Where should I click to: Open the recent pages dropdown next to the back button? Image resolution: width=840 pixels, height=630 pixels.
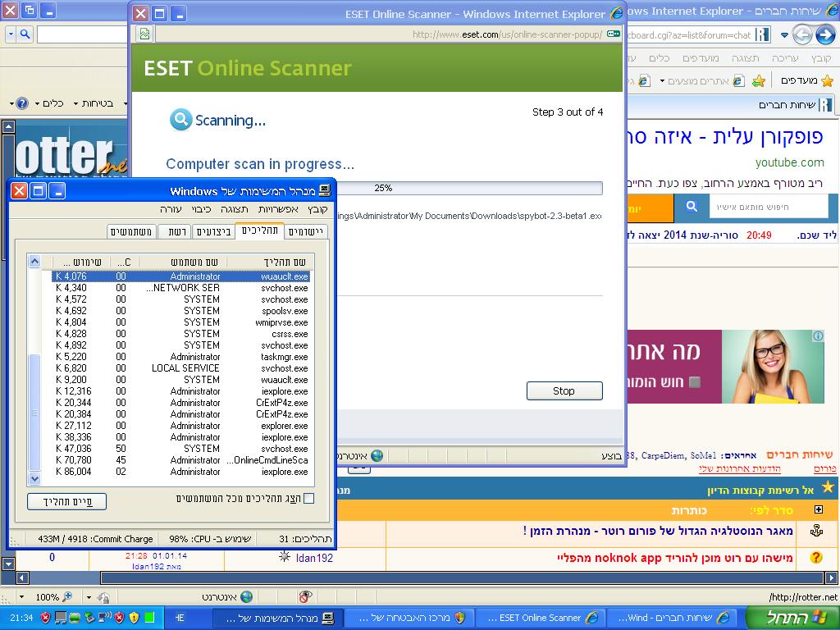pos(785,34)
